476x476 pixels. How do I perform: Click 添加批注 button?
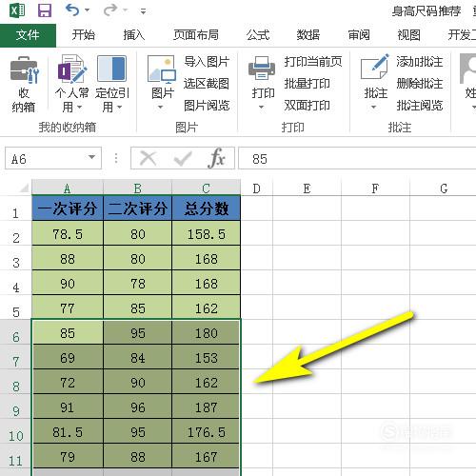tap(420, 61)
